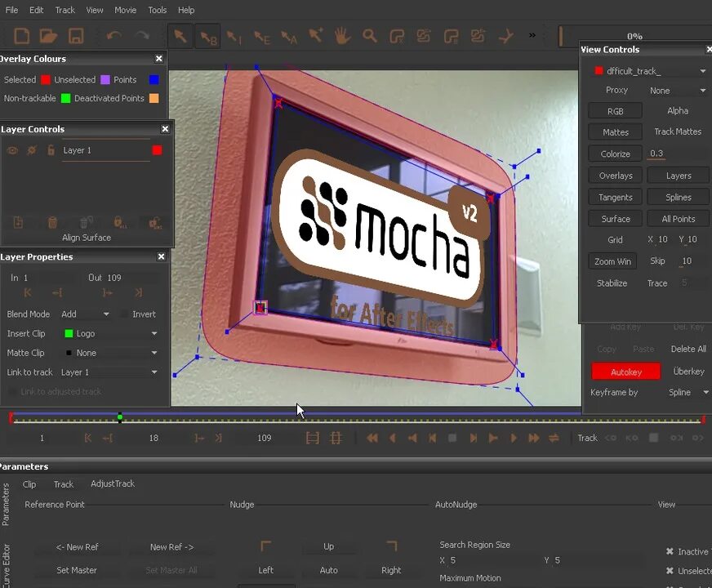
Task: Toggle the Link to adjusted track checkbox
Action: coord(12,391)
